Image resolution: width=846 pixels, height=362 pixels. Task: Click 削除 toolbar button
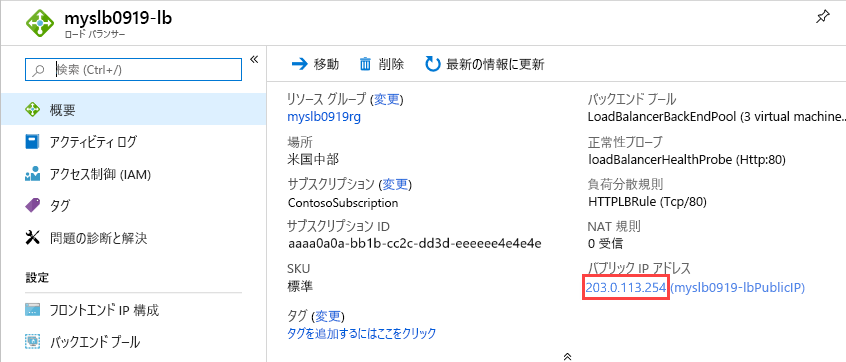coord(381,65)
